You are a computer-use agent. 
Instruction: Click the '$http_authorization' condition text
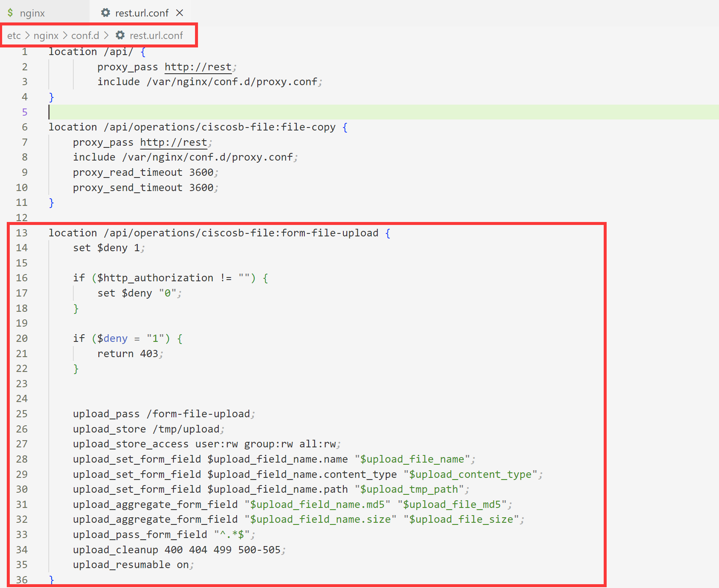point(155,278)
